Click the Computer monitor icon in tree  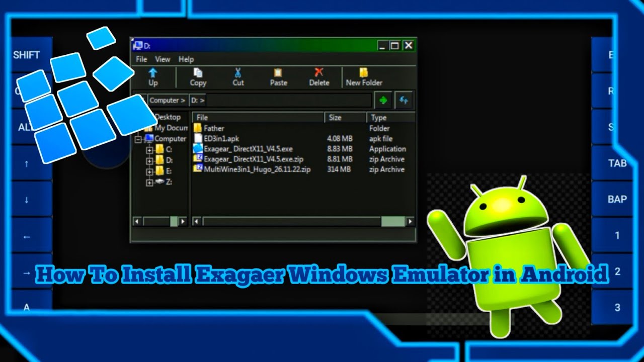(149, 138)
